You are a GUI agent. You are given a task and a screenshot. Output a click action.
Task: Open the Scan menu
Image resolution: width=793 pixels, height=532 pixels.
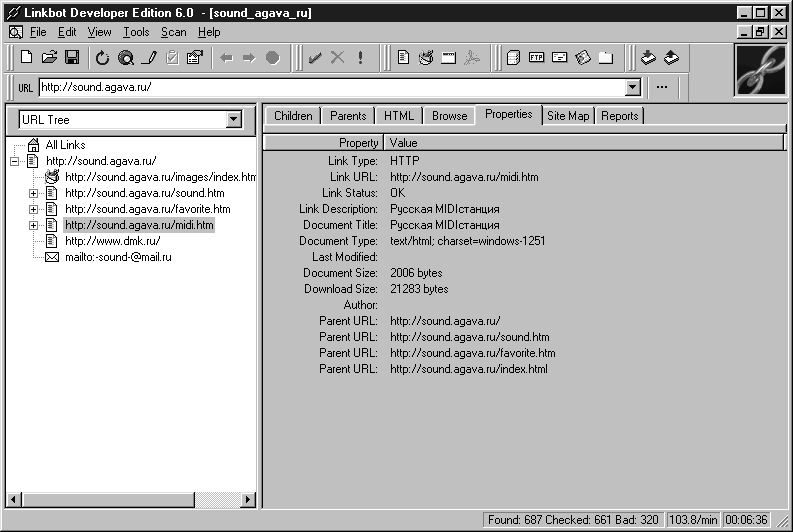173,32
